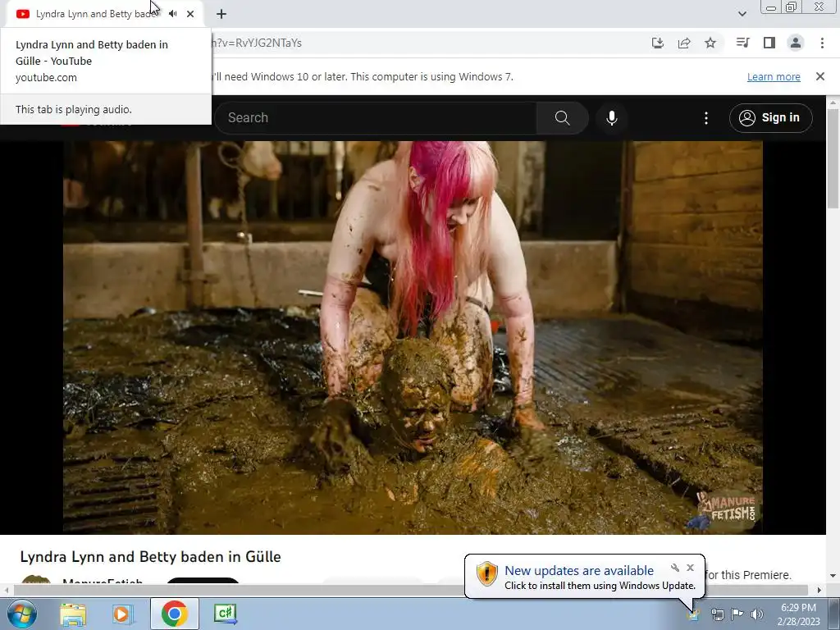840x630 pixels.
Task: Open a new tab with plus button
Action: (221, 14)
